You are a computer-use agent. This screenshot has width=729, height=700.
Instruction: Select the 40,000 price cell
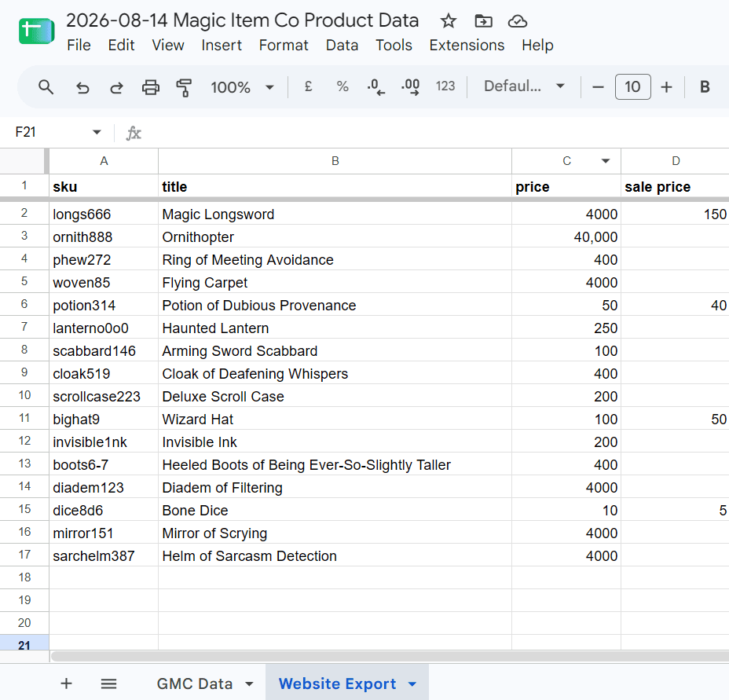click(566, 236)
